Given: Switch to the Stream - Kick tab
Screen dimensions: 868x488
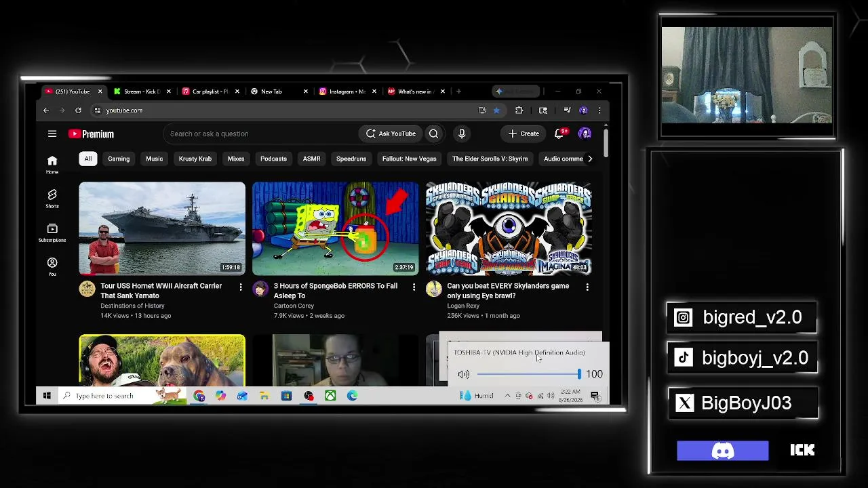Looking at the screenshot, I should pos(142,91).
